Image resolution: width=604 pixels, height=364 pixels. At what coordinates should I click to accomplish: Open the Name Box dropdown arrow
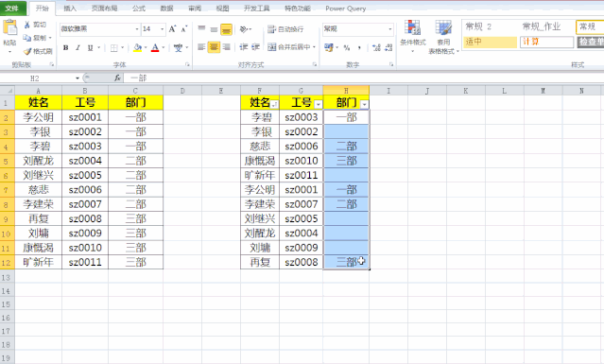pyautogui.click(x=78, y=78)
